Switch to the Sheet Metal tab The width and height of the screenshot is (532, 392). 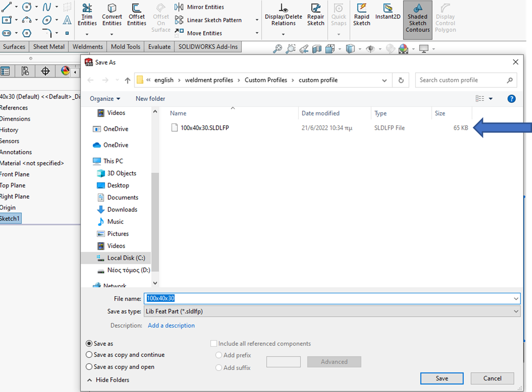pos(49,47)
